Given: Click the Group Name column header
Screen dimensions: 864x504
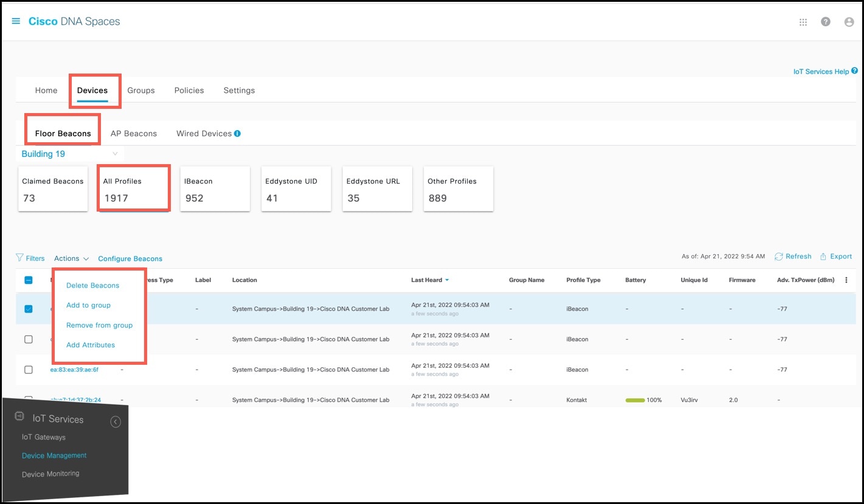Looking at the screenshot, I should click(527, 280).
